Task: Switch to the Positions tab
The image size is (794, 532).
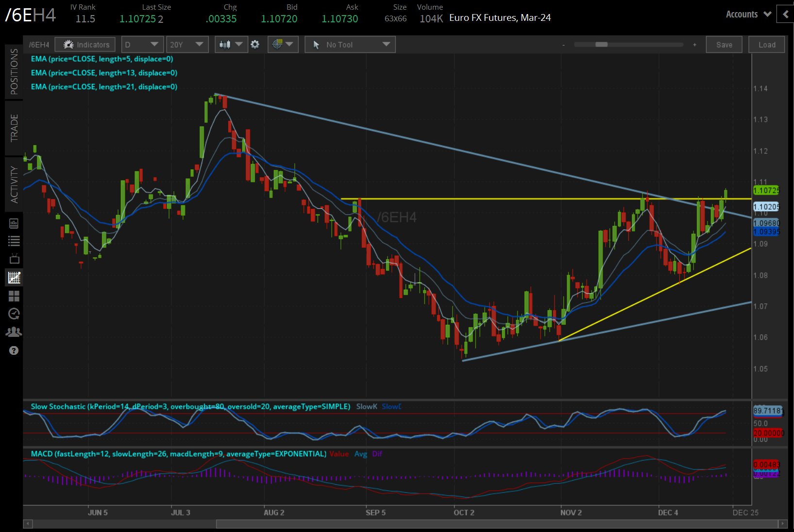Action: pyautogui.click(x=14, y=72)
